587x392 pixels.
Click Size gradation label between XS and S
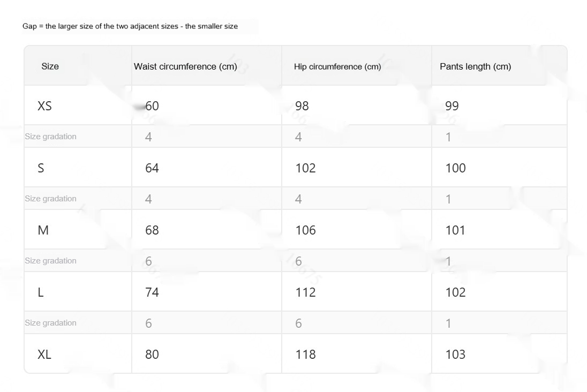(x=51, y=137)
